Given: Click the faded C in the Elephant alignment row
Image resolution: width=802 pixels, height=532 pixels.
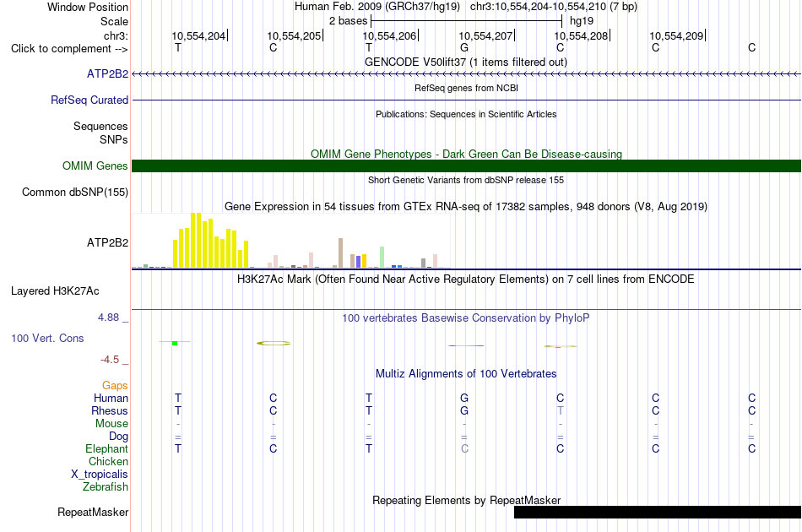Looking at the screenshot, I should (x=464, y=448).
